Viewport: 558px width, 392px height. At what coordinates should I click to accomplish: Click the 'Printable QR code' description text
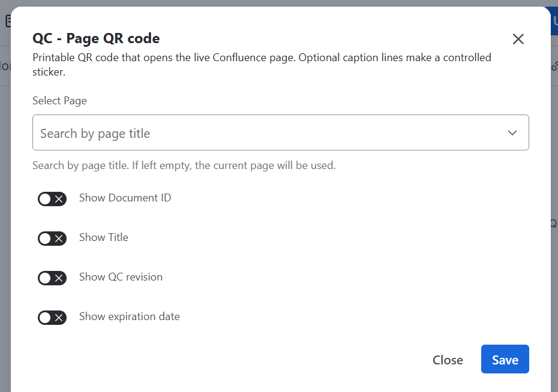coord(262,65)
